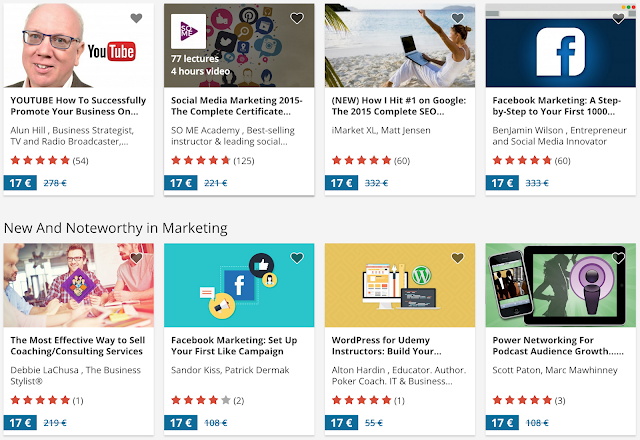Wishlist the YOUTUBE How To Successfully Promote course
The image size is (640, 440).
click(136, 18)
